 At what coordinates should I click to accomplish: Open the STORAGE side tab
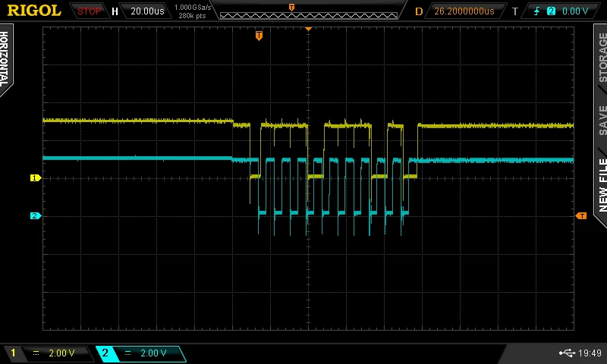(x=602, y=57)
